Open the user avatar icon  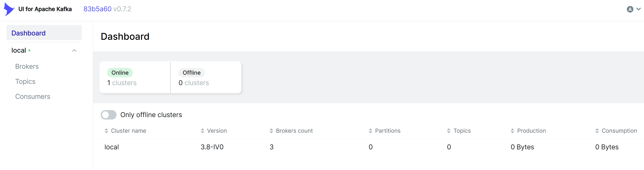pyautogui.click(x=630, y=9)
